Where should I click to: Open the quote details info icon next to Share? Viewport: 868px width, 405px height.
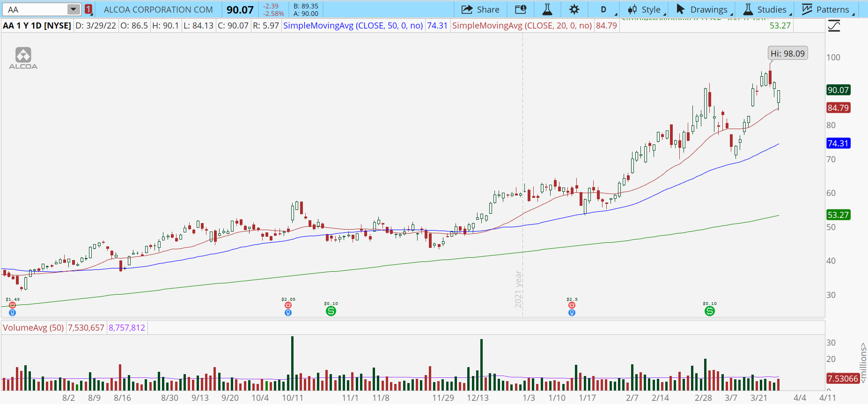(521, 9)
